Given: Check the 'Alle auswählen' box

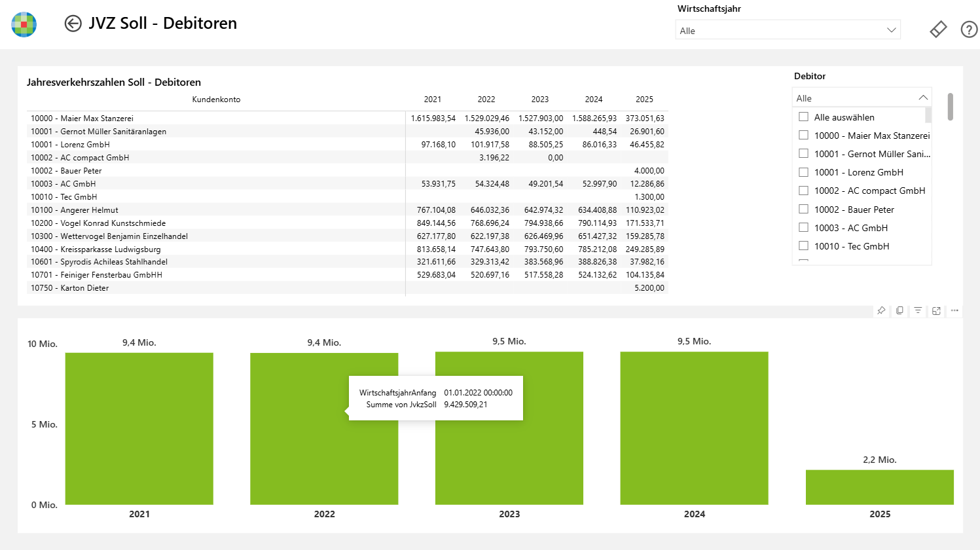Looking at the screenshot, I should (x=803, y=117).
